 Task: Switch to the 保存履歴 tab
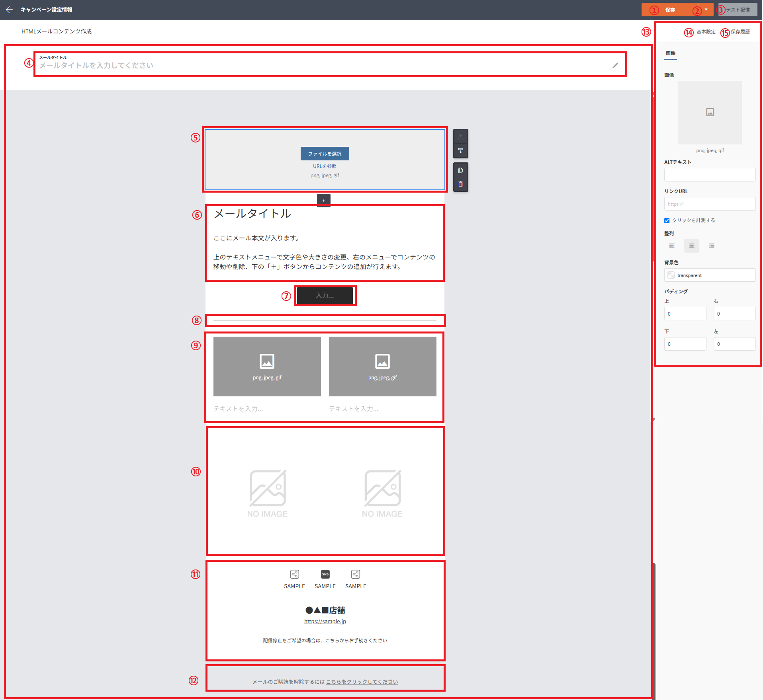740,32
